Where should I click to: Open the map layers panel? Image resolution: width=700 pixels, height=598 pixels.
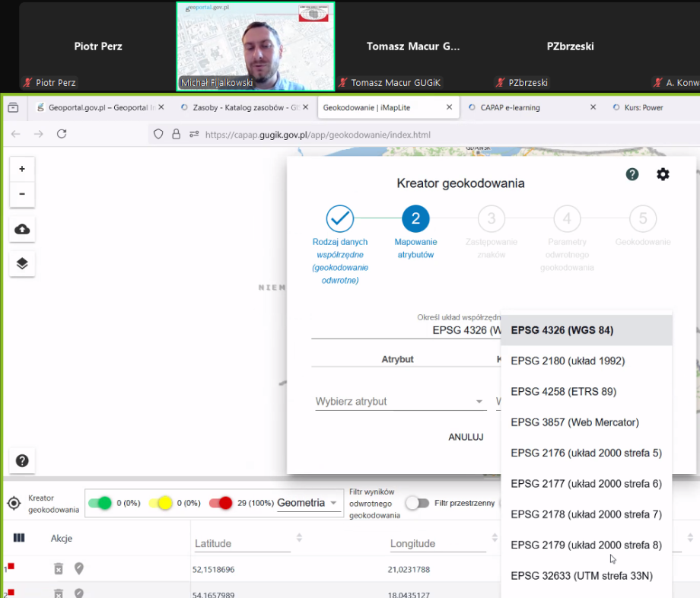pyautogui.click(x=22, y=263)
